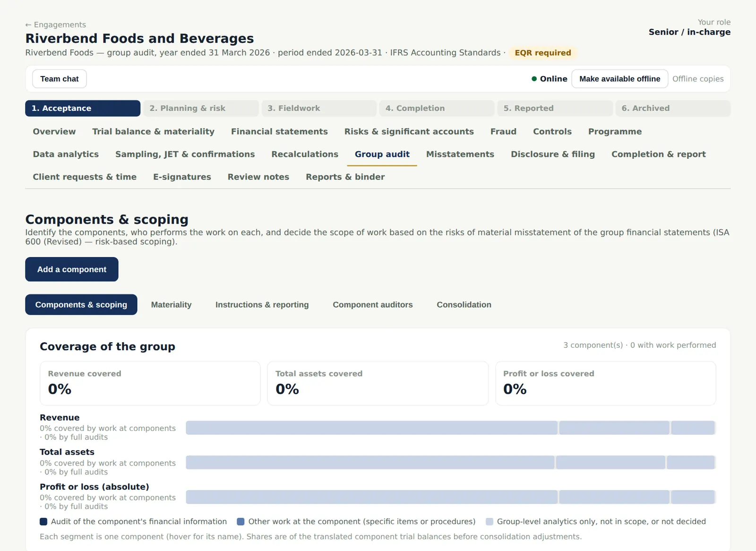Select the 4. Completion stage

(x=437, y=108)
